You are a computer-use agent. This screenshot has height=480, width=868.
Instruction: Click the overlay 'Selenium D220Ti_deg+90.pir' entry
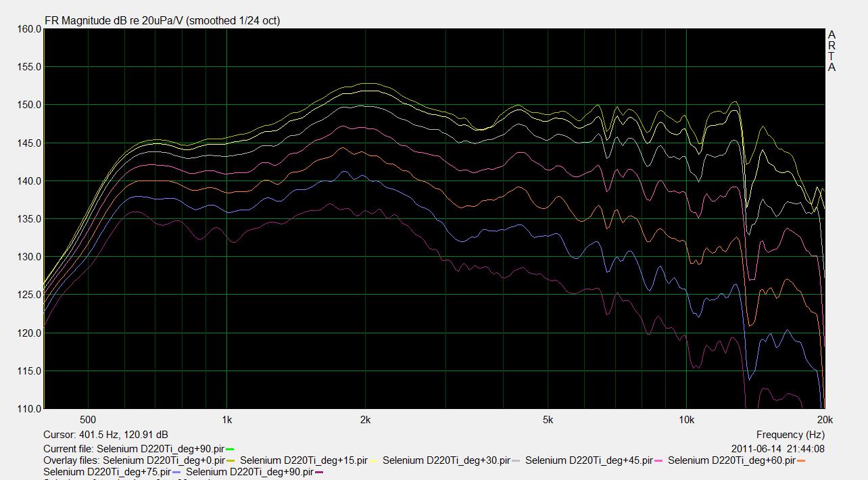249,472
